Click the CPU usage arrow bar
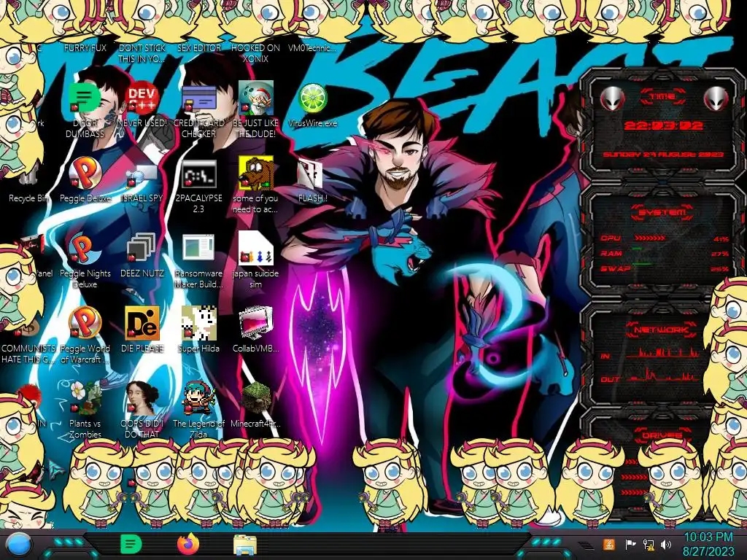The height and width of the screenshot is (560, 747). [x=650, y=238]
